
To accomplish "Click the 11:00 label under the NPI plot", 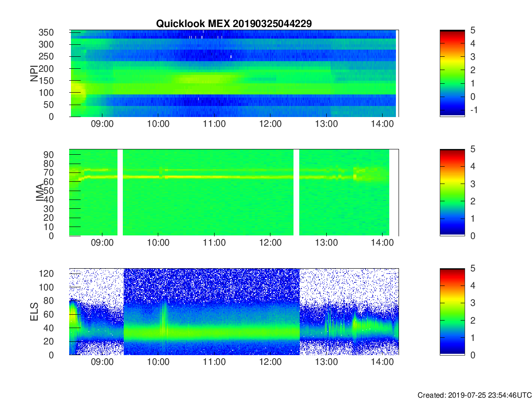I will (x=214, y=125).
